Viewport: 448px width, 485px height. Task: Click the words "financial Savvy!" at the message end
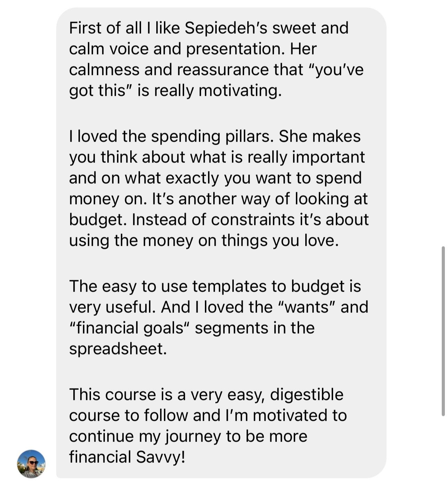coord(127,458)
